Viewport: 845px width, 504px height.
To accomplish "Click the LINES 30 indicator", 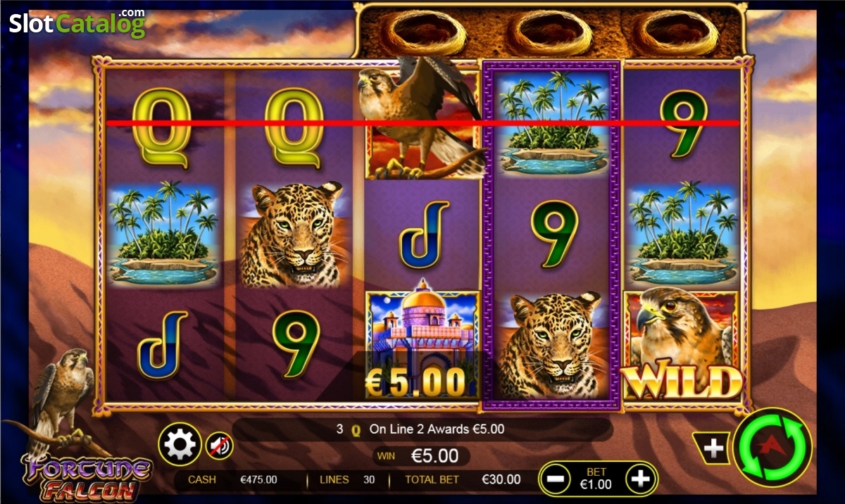I will point(347,479).
